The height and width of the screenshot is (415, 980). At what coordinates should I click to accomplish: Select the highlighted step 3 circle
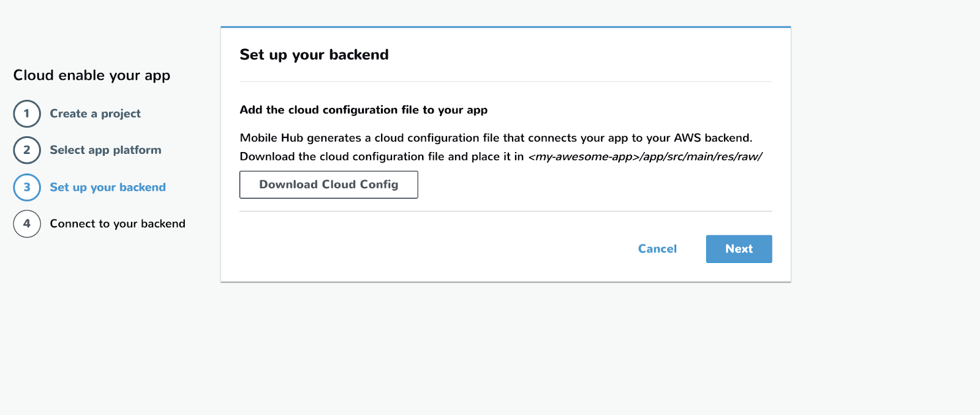[x=27, y=188]
